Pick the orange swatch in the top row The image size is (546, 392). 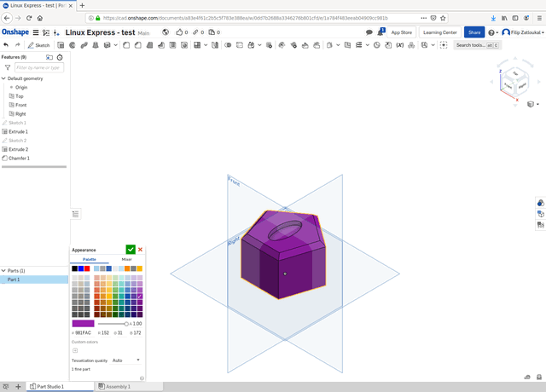tap(127, 268)
